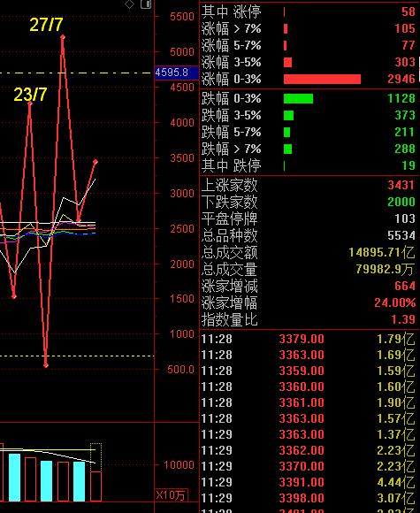Viewport: 420px width, 513px height.
Task: Click the 23/7 peak date label
Action: [x=30, y=95]
